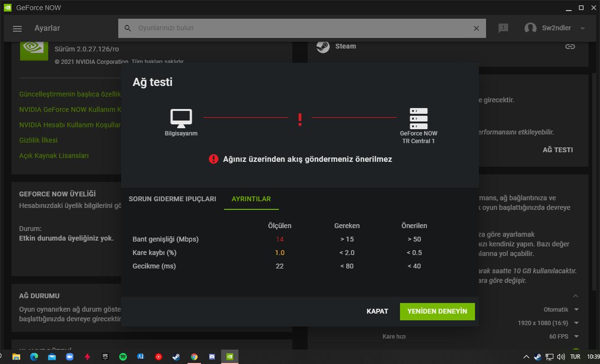Click the Oyunlarınızı bulun search field
The image size is (600, 364).
[x=302, y=28]
